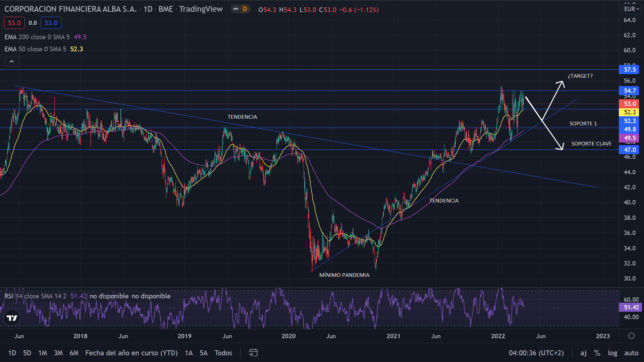Open the EUR currency dropdown
Image resolution: width=644 pixels, height=362 pixels.
click(x=631, y=9)
